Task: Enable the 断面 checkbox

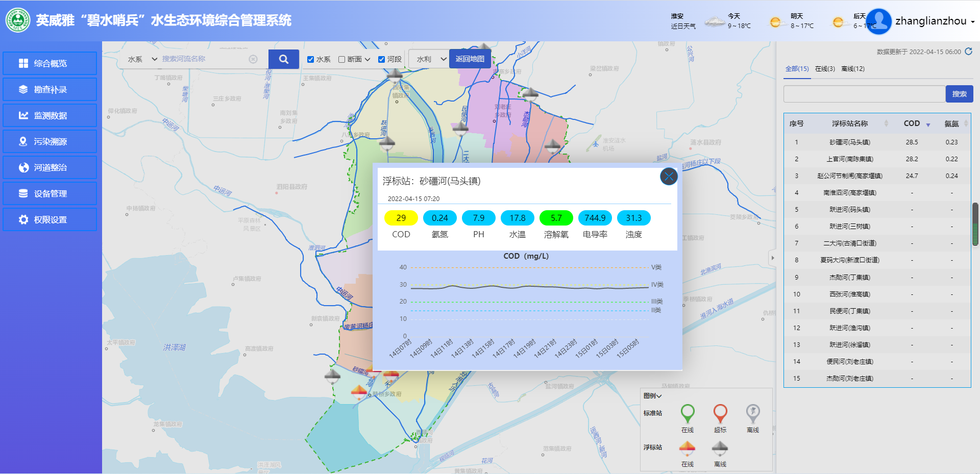Action: click(x=342, y=60)
